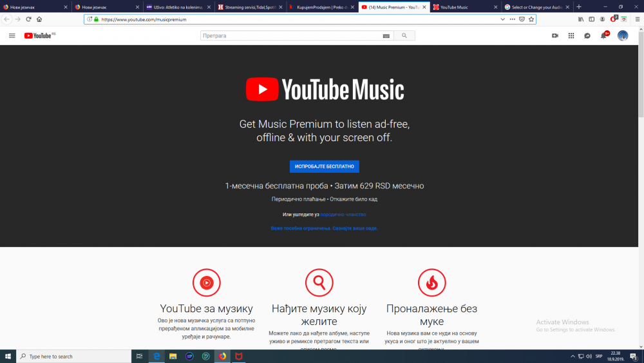This screenshot has height=363, width=644.
Task: Open File Explorer from the taskbar
Action: click(173, 357)
